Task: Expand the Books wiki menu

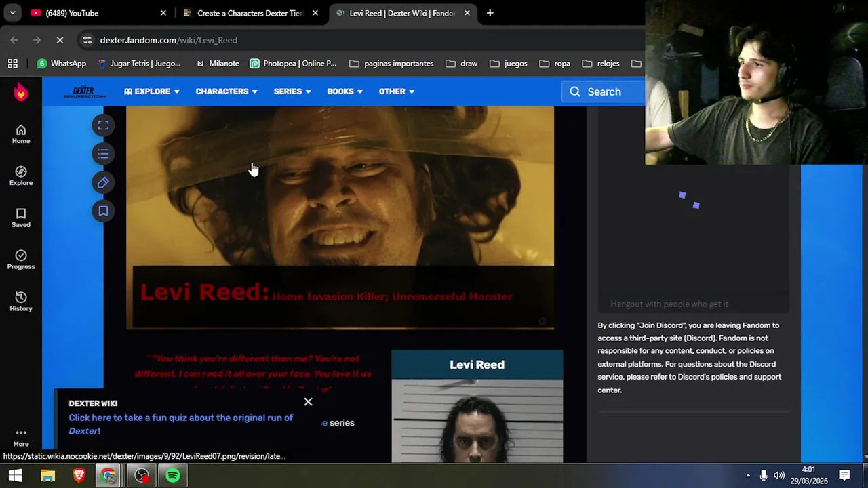Action: 344,91
